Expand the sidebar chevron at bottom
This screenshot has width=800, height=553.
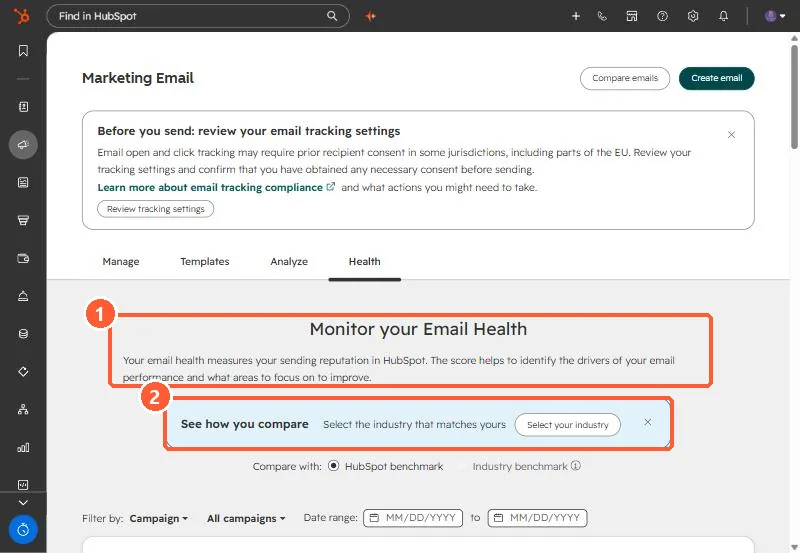pyautogui.click(x=23, y=502)
